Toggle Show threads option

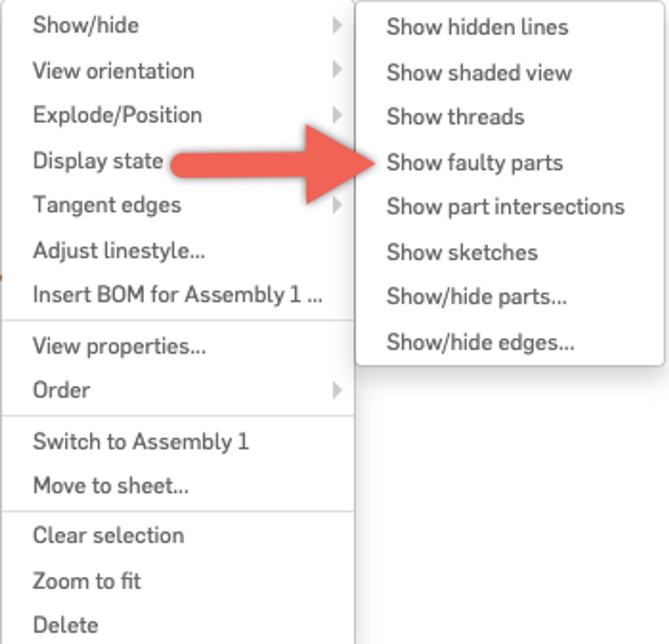(455, 117)
